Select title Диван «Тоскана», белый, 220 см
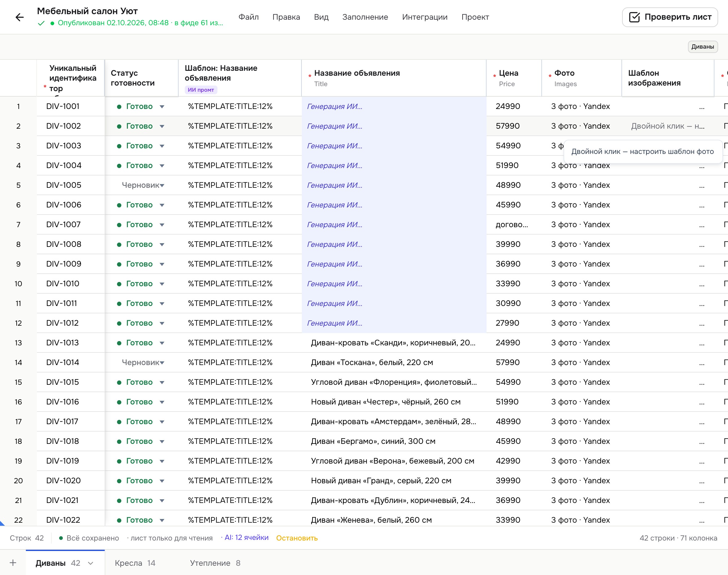Screen dimensions: 728x575 point(372,363)
